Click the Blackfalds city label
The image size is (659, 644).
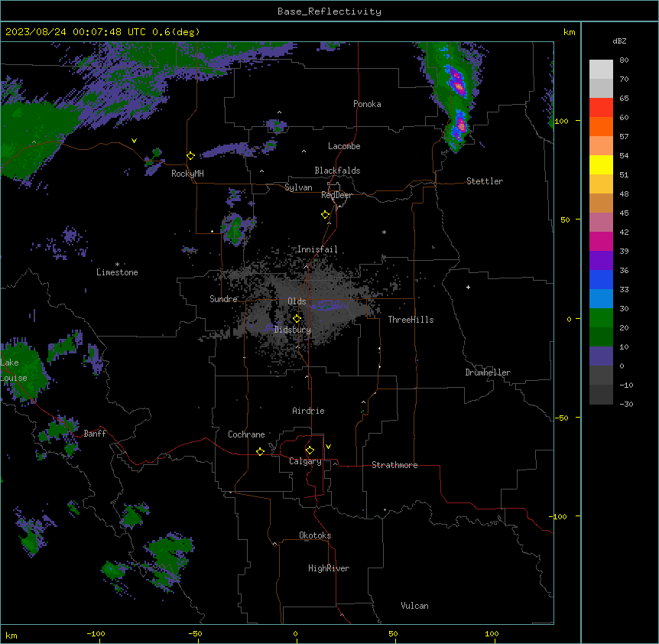coord(337,171)
